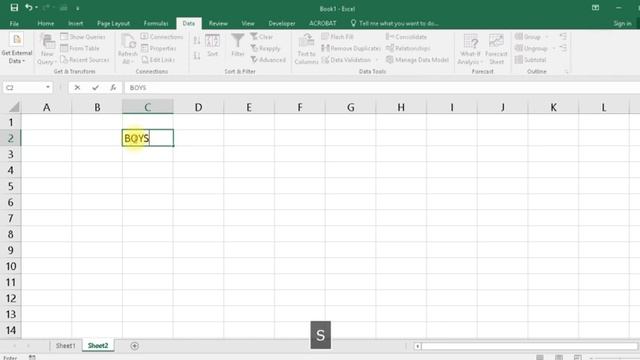
Task: Open the Refresh All dropdown
Action: click(127, 49)
